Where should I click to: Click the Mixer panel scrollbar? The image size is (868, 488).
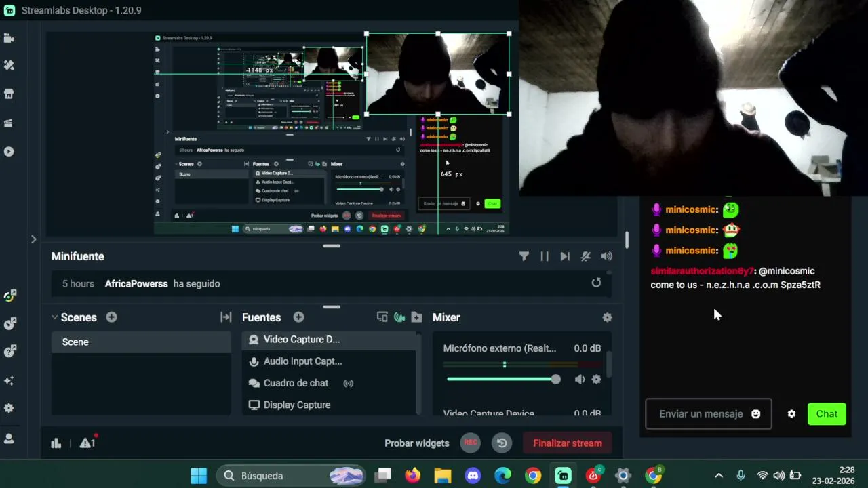click(609, 365)
